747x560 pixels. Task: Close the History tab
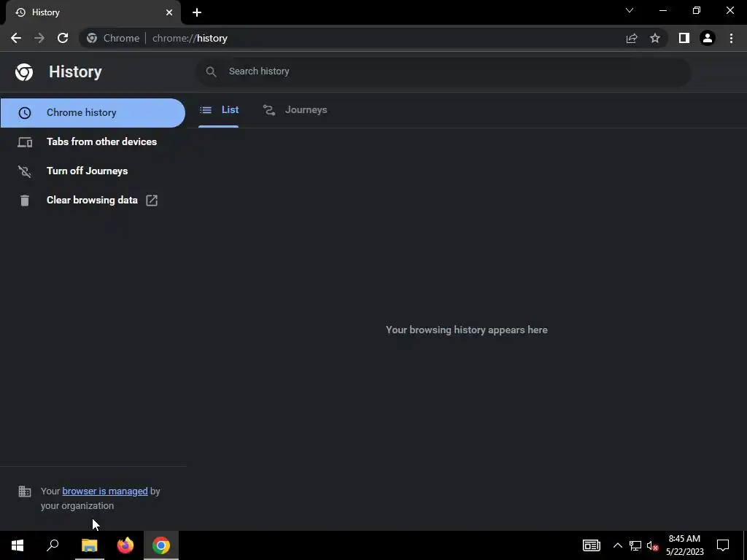pyautogui.click(x=169, y=12)
